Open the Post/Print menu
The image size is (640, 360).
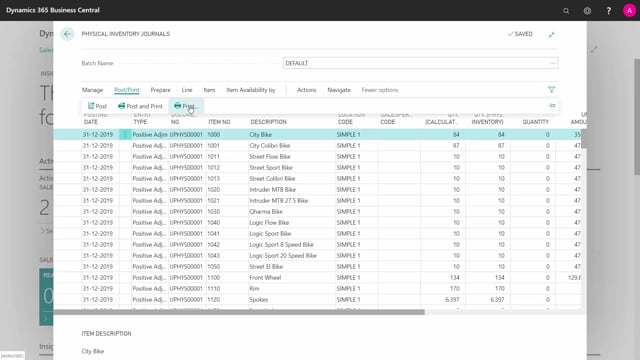[127, 90]
